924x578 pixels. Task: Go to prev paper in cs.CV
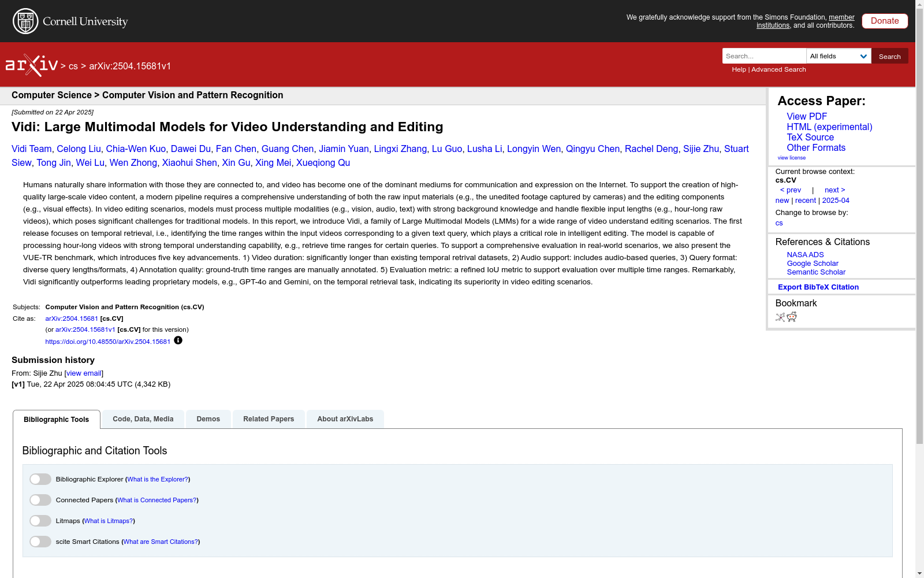tap(791, 190)
